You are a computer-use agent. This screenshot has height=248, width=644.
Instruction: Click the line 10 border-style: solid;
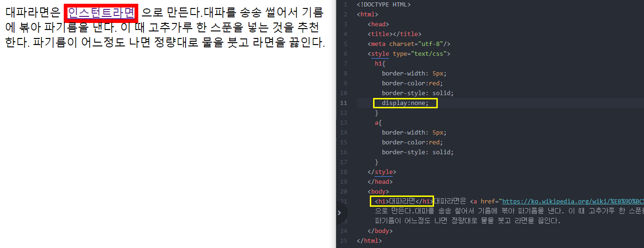[418, 93]
